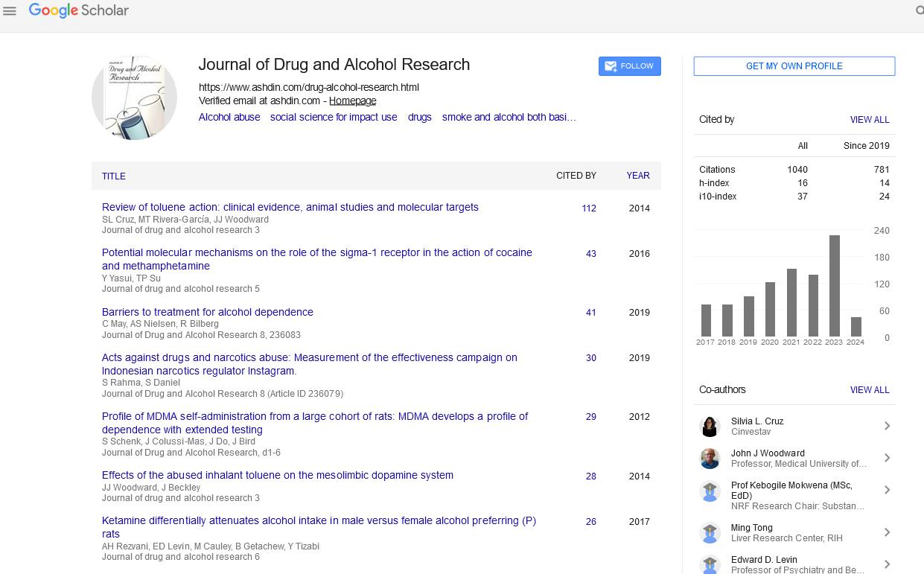Click Silvia L. Cruz avatar photo
The height and width of the screenshot is (574, 924).
(710, 427)
